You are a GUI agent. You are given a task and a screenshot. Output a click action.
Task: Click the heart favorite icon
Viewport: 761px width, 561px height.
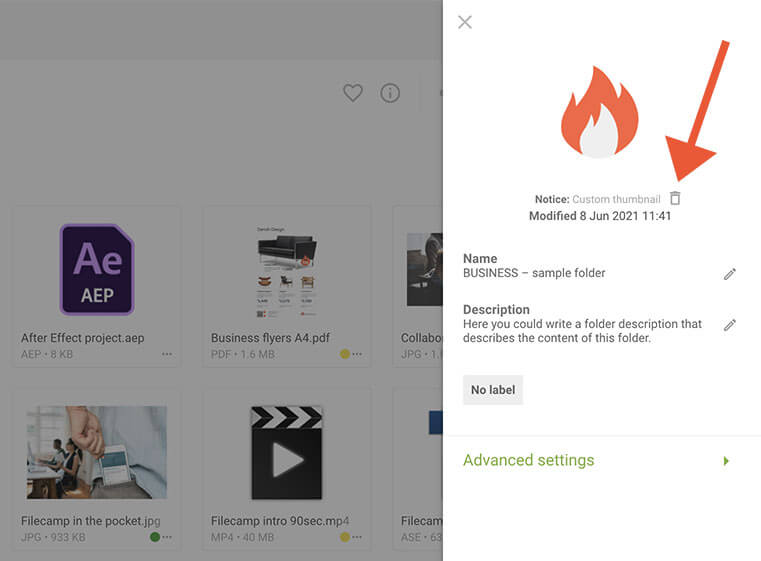353,93
